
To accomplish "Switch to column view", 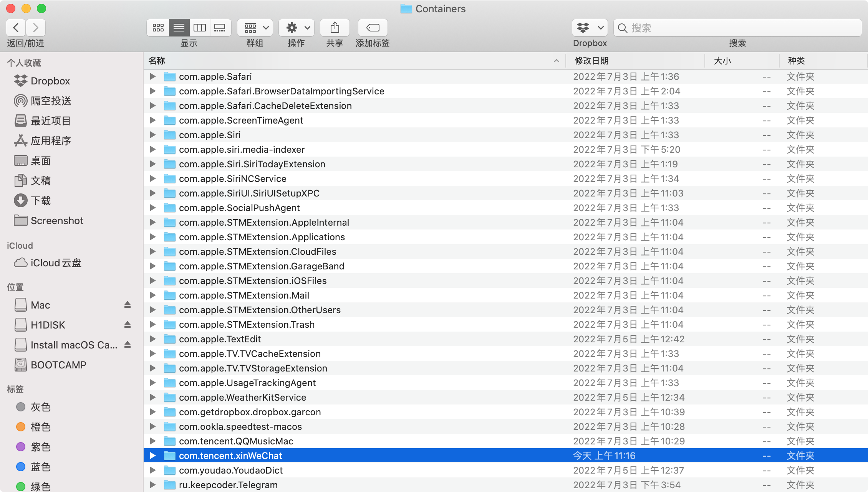I will coord(200,28).
